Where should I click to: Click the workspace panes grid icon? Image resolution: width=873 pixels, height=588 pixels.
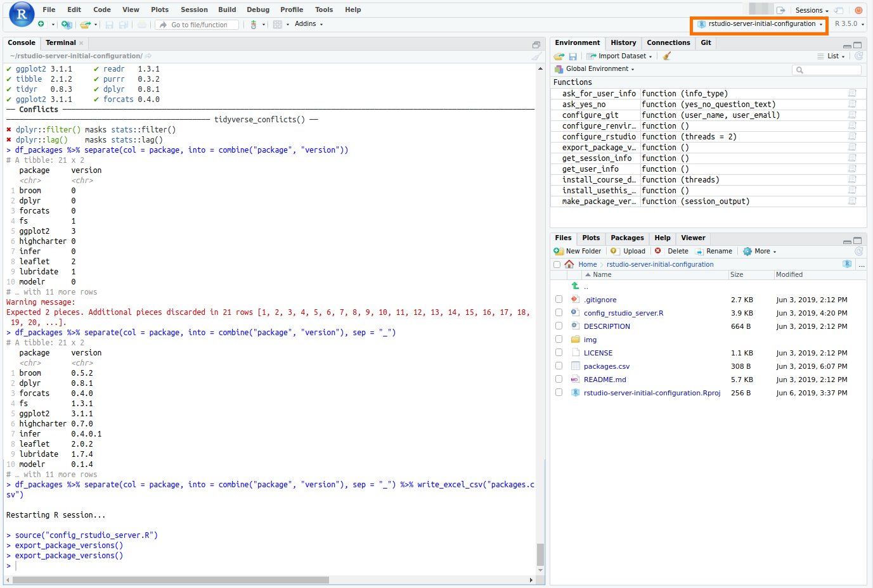pos(278,25)
